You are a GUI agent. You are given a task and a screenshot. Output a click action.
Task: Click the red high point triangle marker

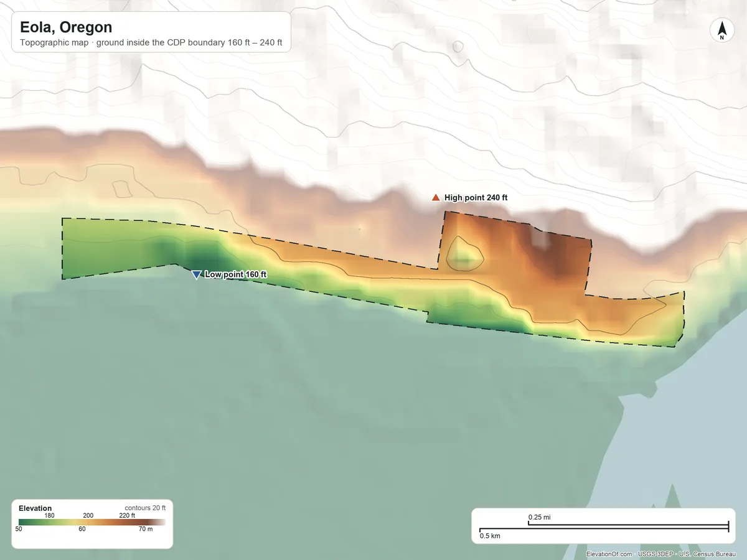[x=436, y=197]
